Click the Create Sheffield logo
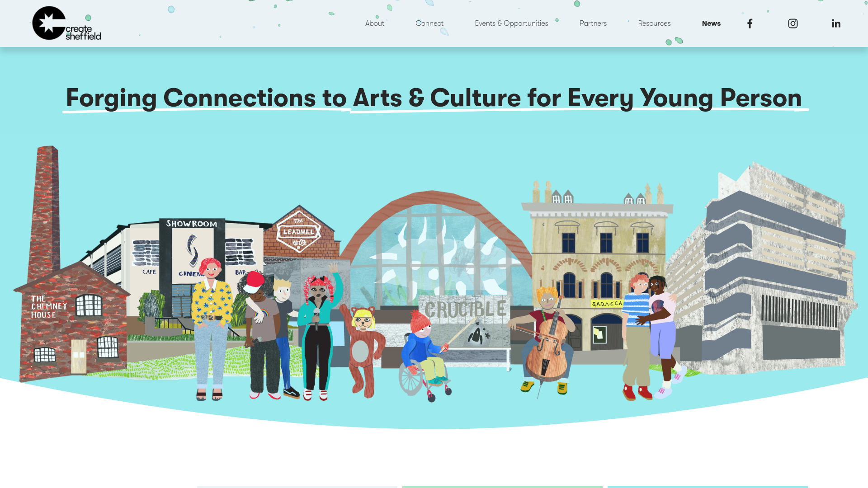 click(66, 23)
